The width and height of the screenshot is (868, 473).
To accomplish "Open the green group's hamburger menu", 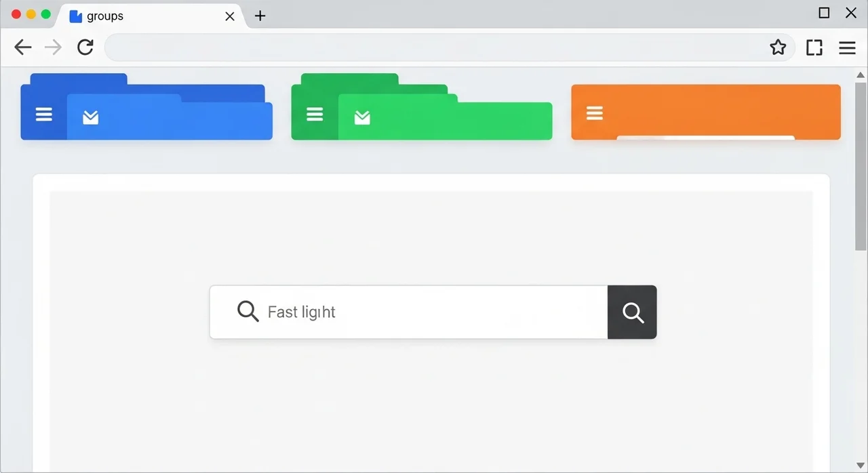I will pos(315,115).
